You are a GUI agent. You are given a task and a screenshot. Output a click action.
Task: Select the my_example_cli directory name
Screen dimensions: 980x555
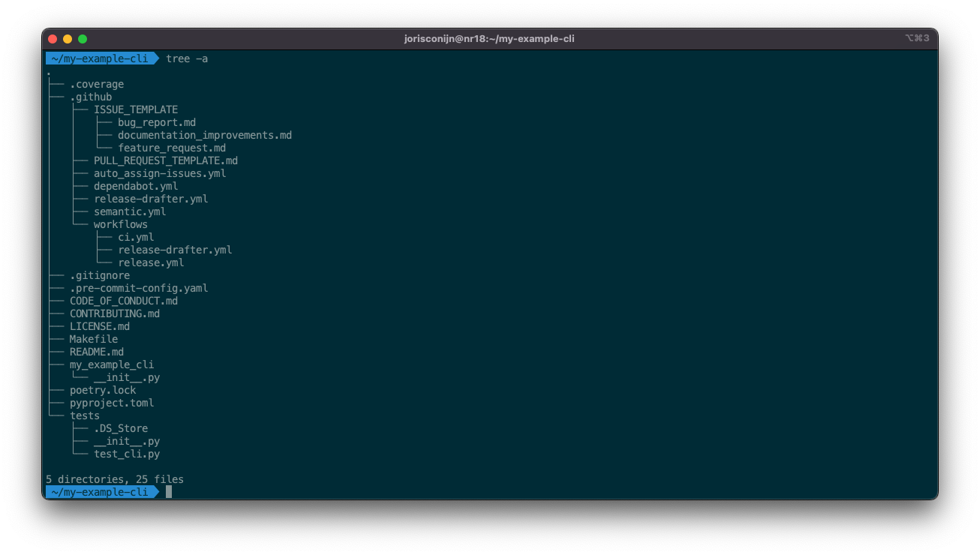click(111, 364)
